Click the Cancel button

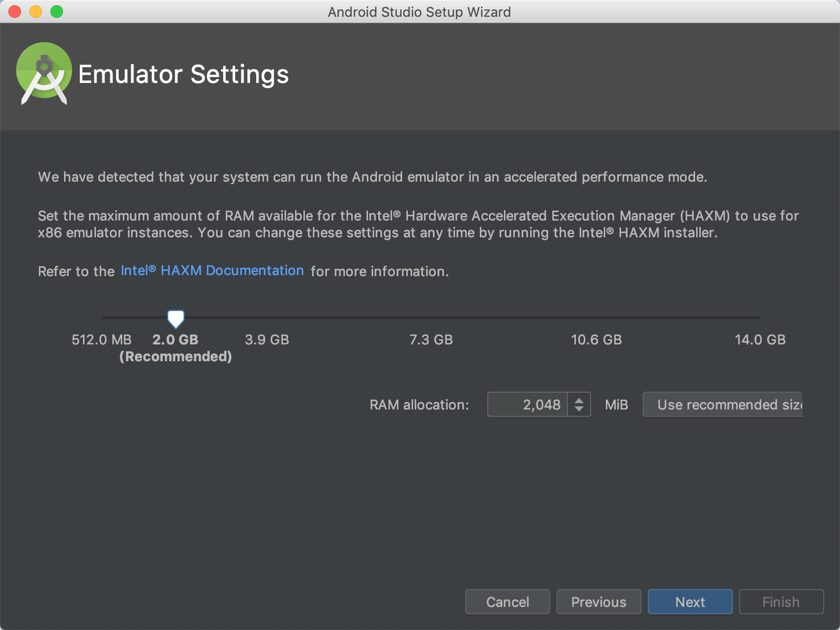508,602
